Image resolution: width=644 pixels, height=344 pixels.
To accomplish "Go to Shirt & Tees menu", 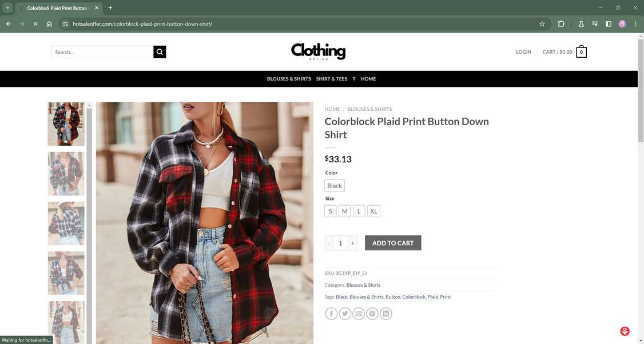I will point(332,79).
